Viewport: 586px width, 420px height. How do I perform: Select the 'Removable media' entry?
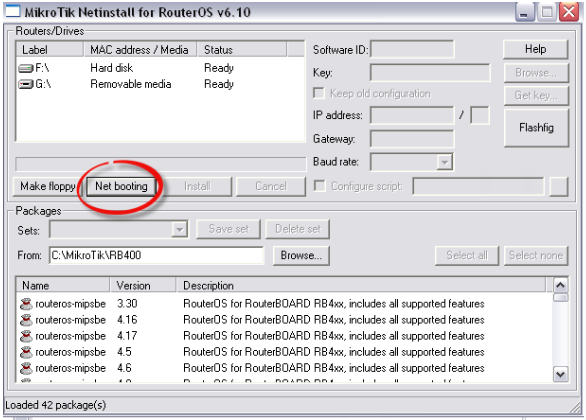[x=131, y=84]
